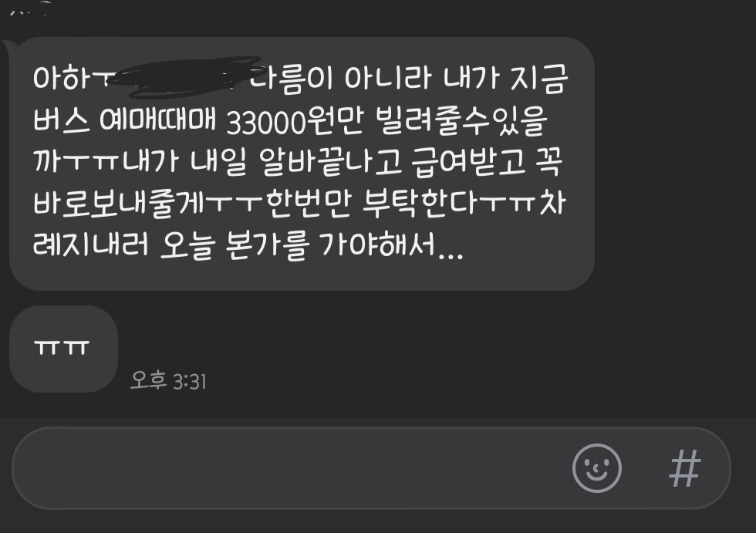
Task: Tap '빌려줄수있을' in the second line
Action: (x=461, y=120)
